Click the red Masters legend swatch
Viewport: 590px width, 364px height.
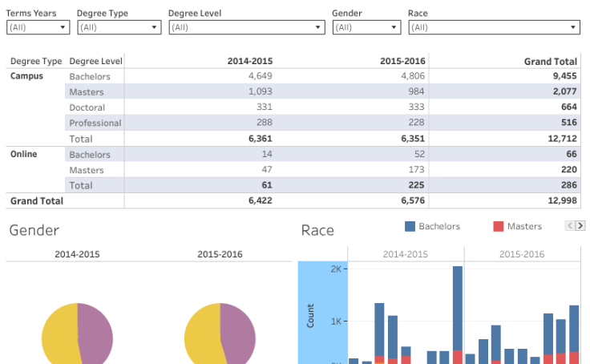[x=499, y=226]
